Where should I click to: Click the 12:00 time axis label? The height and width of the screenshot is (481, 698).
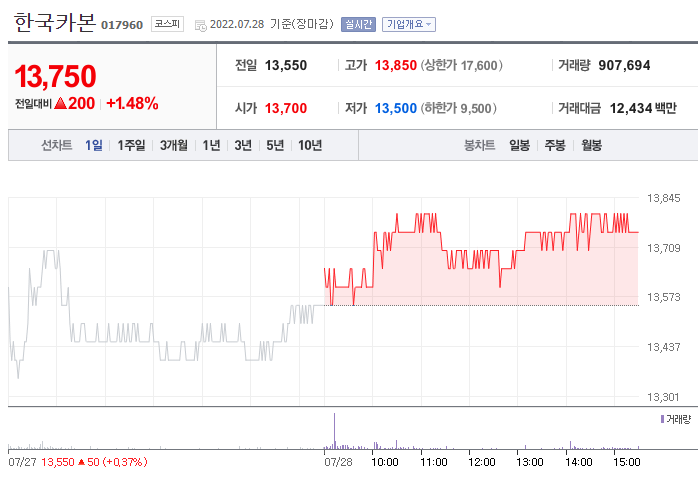pos(481,462)
